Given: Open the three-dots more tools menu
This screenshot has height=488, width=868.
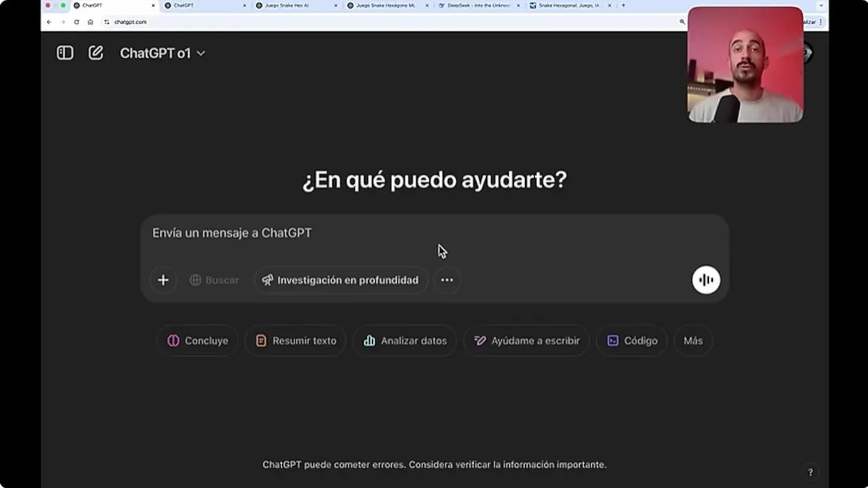Looking at the screenshot, I should click(x=447, y=280).
